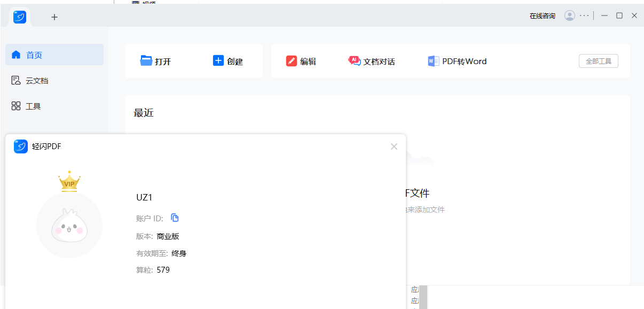The image size is (644, 309).
Task: Open a new tab with the plus button
Action: coord(54,17)
